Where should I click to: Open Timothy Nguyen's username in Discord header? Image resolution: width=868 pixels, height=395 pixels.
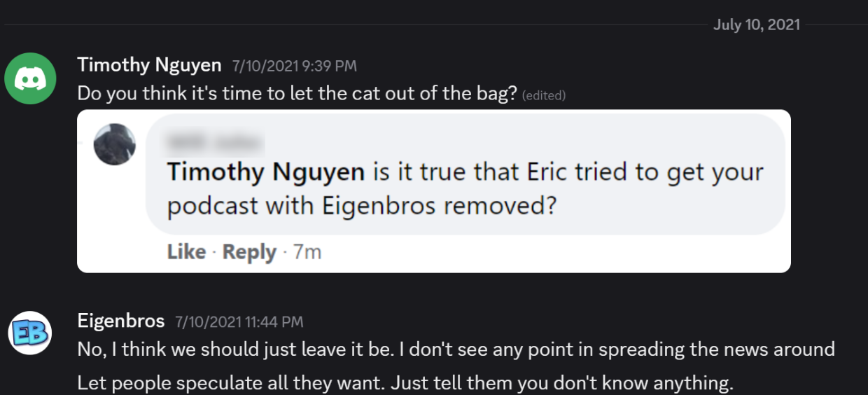pos(149,65)
